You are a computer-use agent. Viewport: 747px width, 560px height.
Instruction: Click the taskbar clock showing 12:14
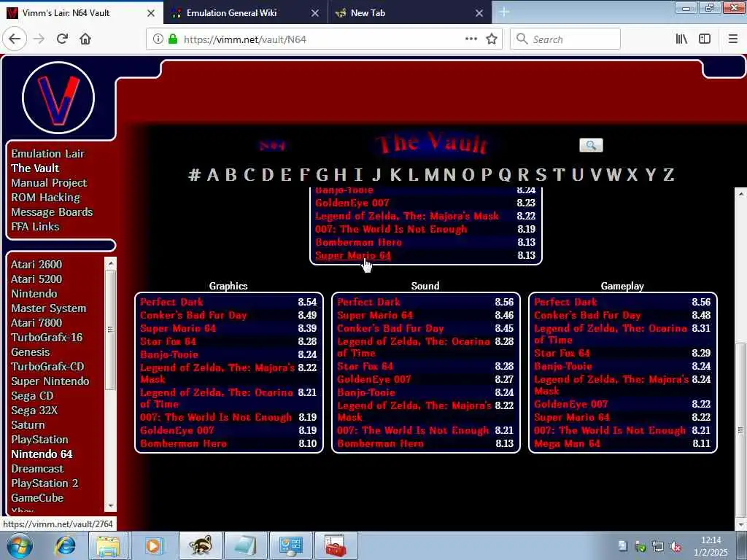coord(711,540)
